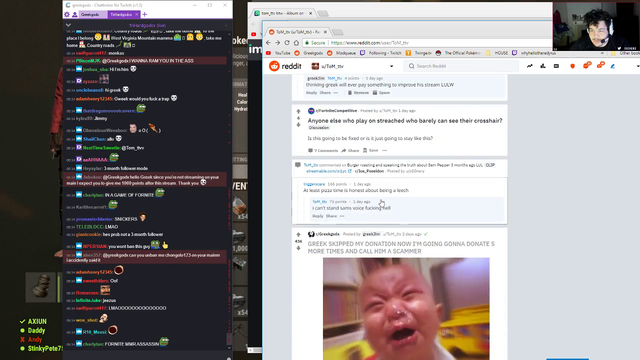Viewport: 640px width, 360px height.
Task: Reload the Reddit page
Action: click(x=287, y=43)
